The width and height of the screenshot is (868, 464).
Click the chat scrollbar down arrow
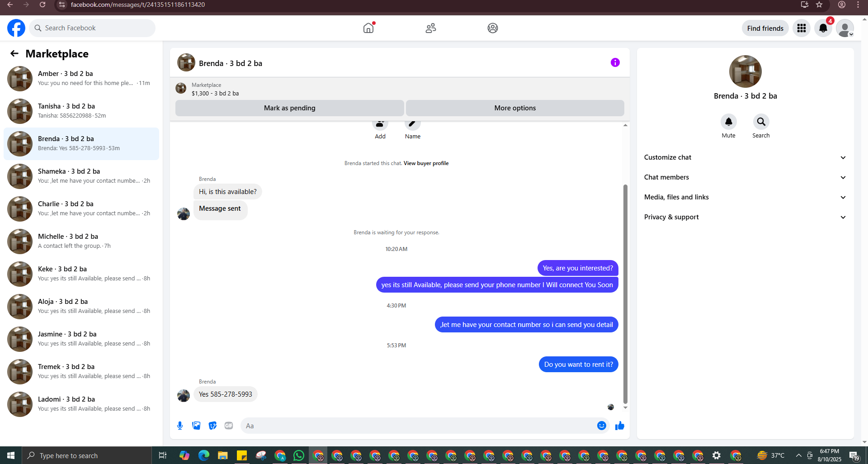[x=625, y=407]
